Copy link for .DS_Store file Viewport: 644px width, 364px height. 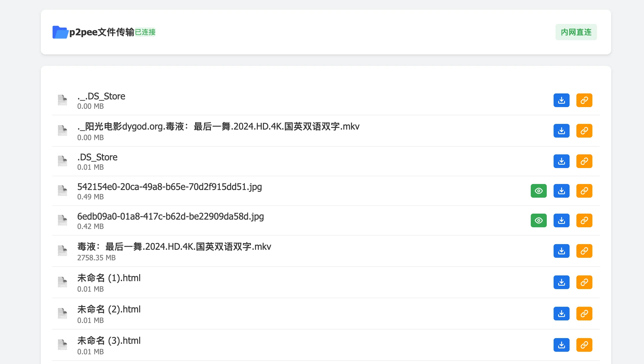pos(584,161)
